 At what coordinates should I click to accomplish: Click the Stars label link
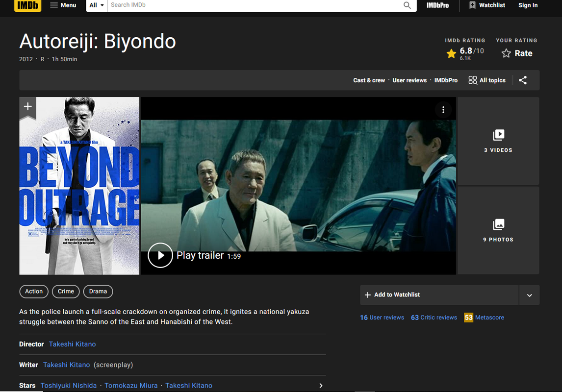coord(27,386)
